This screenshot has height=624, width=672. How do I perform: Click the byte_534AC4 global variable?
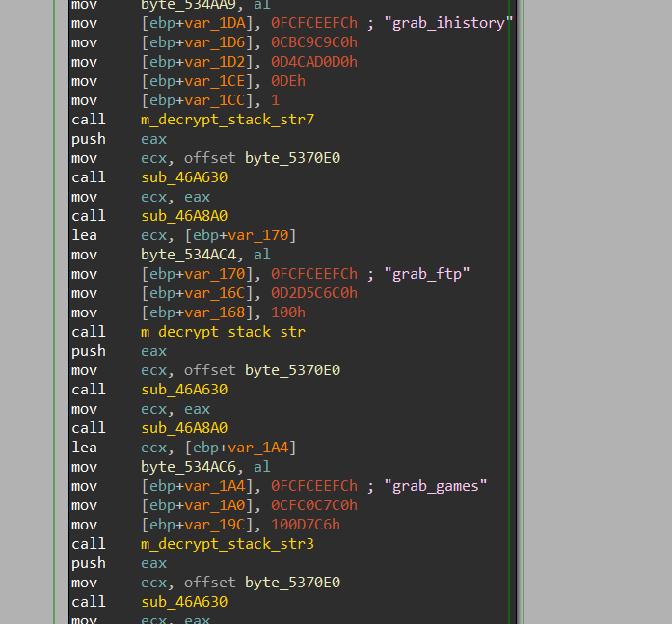(x=191, y=255)
